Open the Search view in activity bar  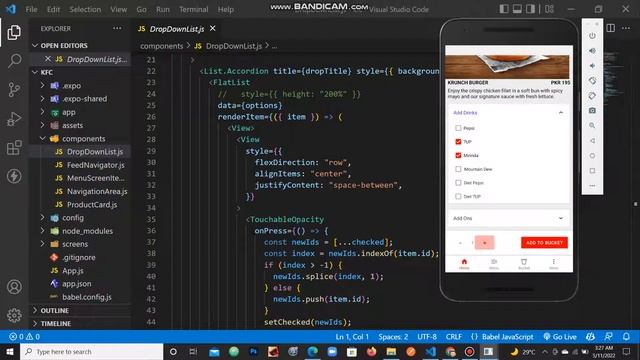coord(14,61)
